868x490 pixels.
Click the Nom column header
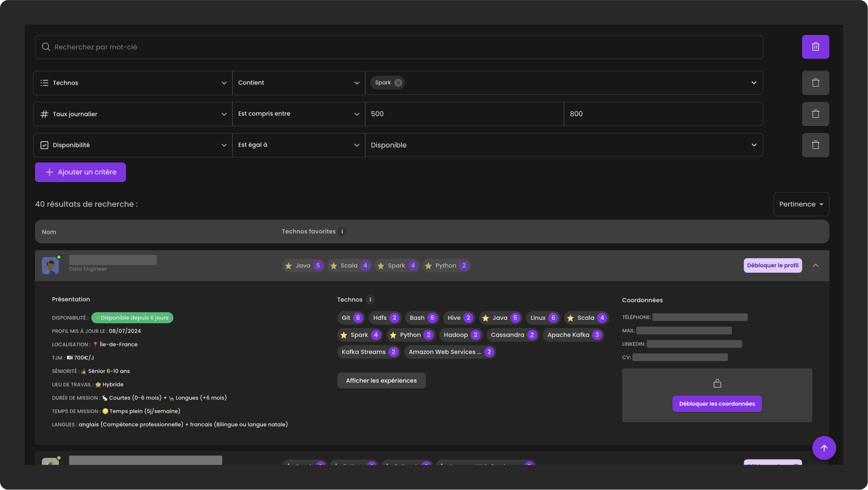click(x=49, y=232)
